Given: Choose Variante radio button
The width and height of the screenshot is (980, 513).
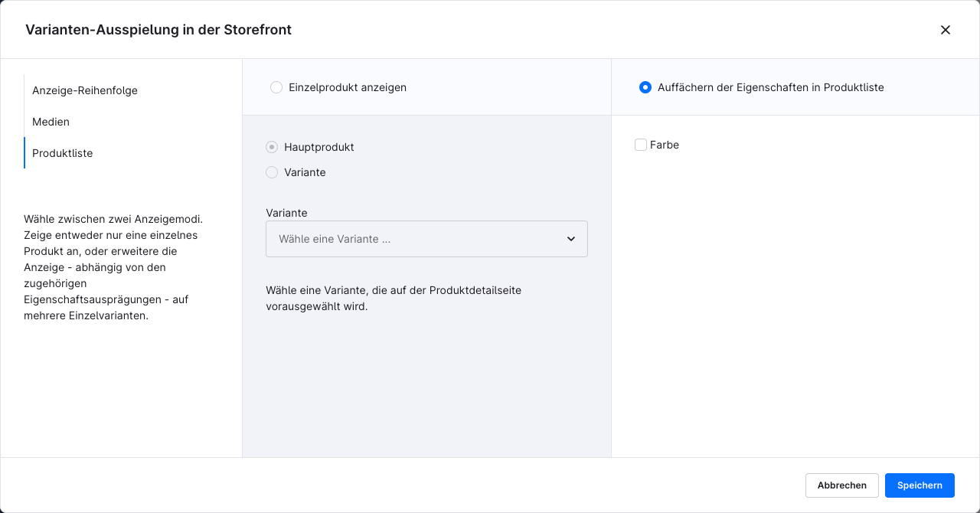Looking at the screenshot, I should 272,172.
